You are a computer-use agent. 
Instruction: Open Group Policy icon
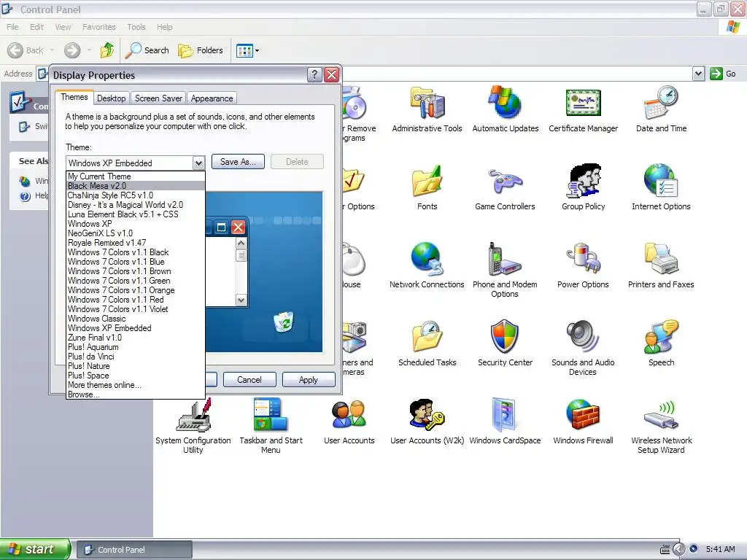(x=583, y=181)
